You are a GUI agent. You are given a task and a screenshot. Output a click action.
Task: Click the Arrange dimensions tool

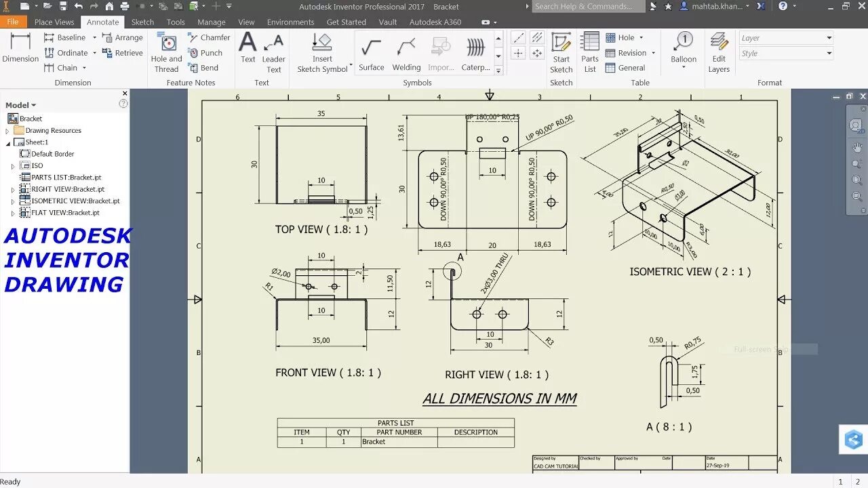(x=123, y=37)
